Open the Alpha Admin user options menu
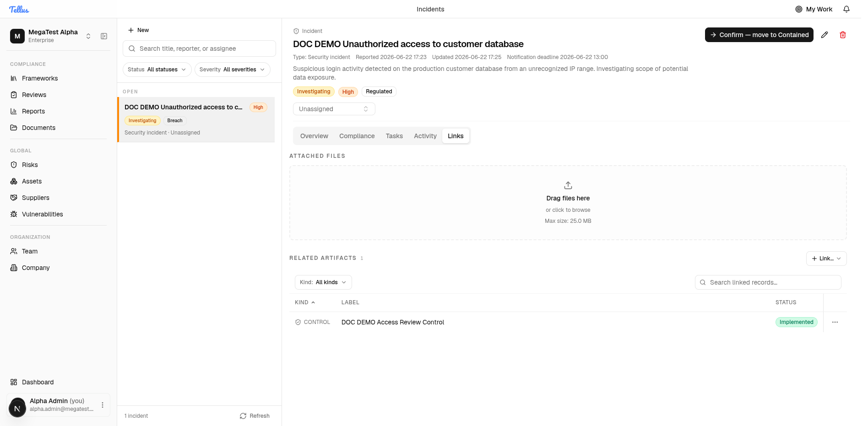This screenshot has height=426, width=868. [x=103, y=405]
